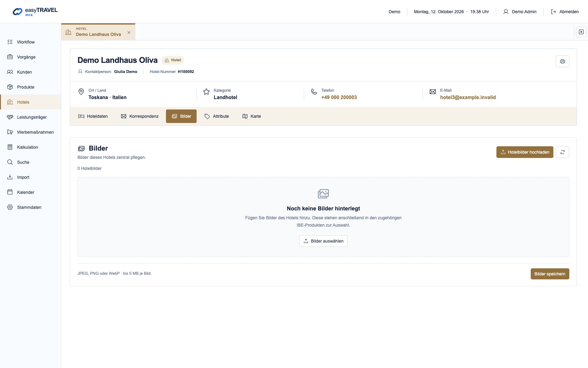Open Stammdaten settings in sidebar
This screenshot has width=588, height=368.
click(x=30, y=207)
